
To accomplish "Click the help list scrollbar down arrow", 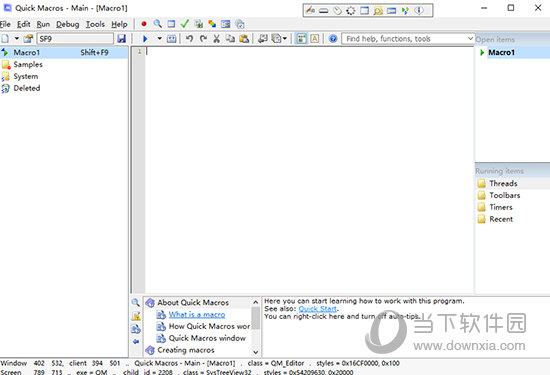I will [256, 352].
